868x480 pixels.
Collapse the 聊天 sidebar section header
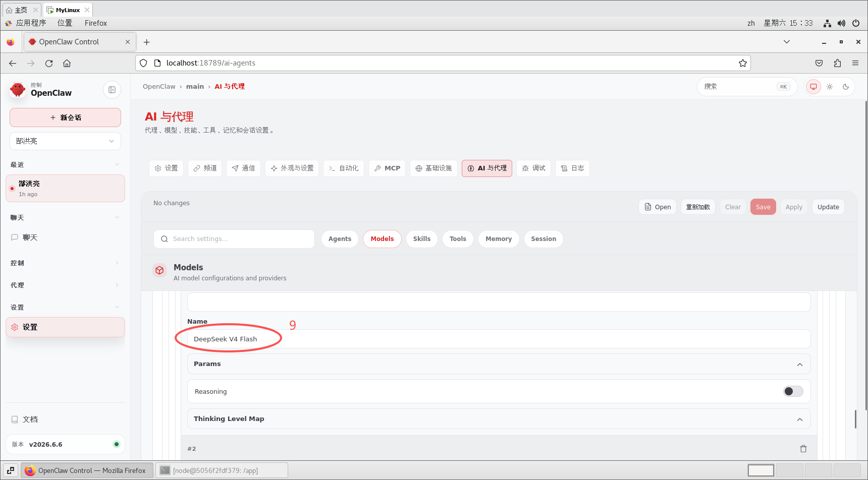tap(66, 218)
